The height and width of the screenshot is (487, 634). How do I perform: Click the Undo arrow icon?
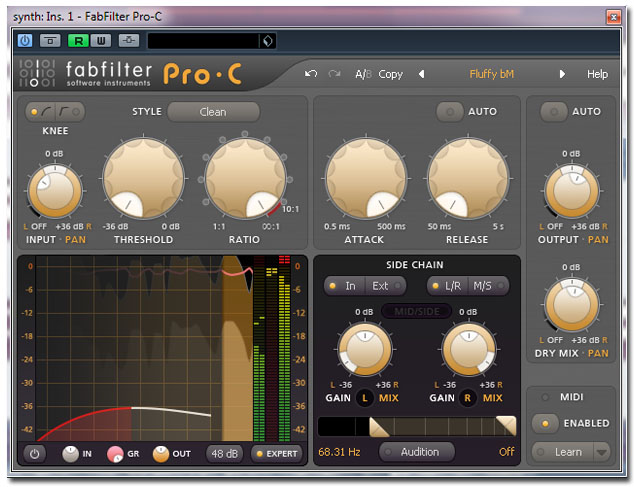point(311,74)
